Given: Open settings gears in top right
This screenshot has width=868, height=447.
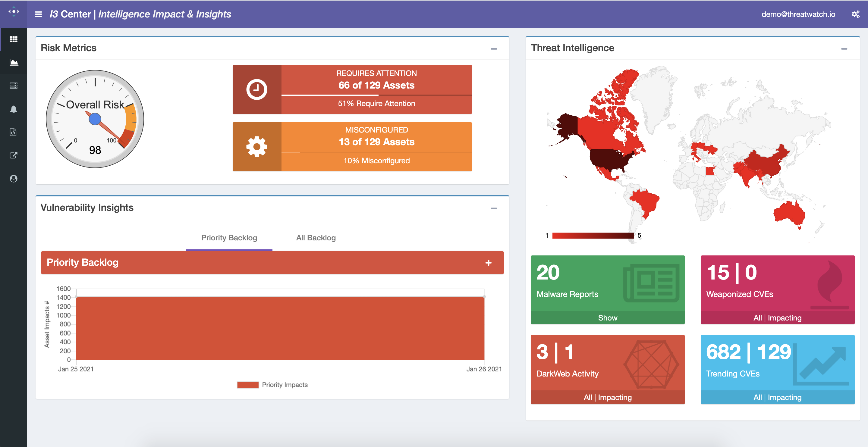Looking at the screenshot, I should pyautogui.click(x=855, y=14).
